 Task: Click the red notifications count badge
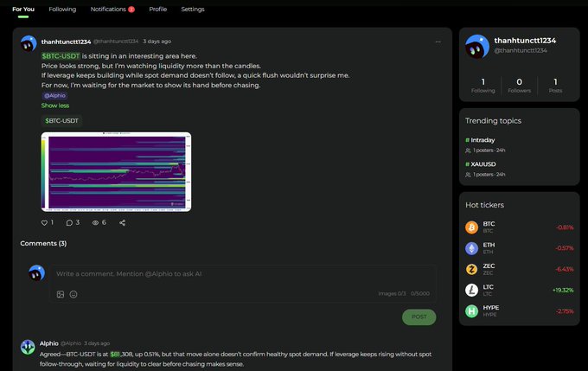[x=131, y=10]
